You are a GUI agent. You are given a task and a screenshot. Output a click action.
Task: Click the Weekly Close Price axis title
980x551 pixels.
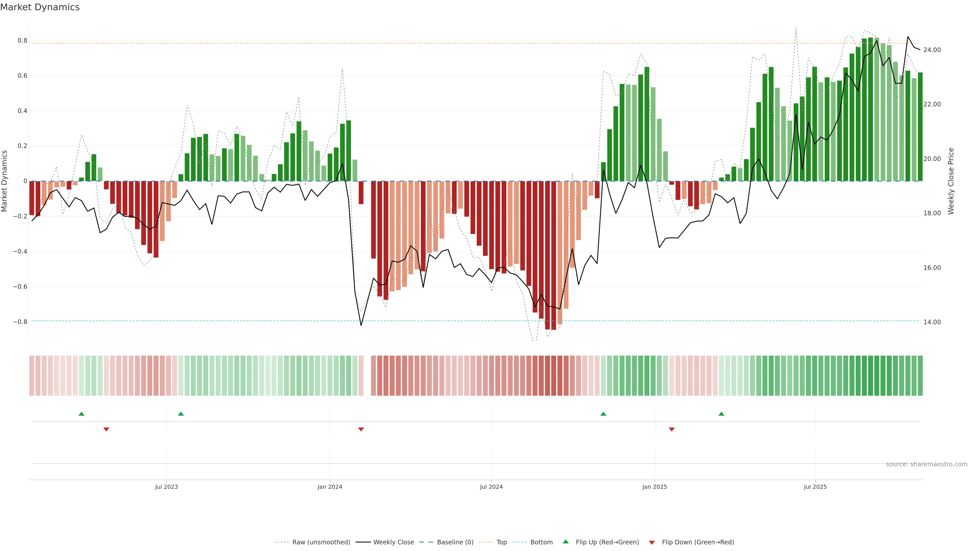(951, 181)
